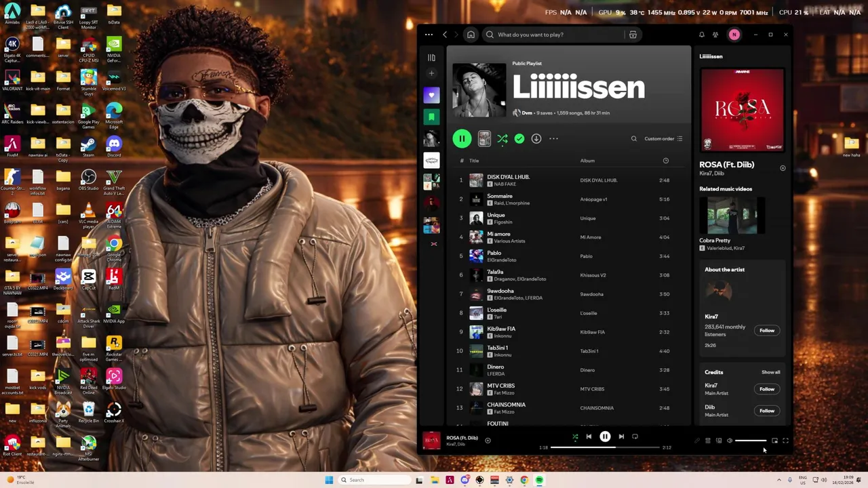Open Windows Start button

[329, 480]
